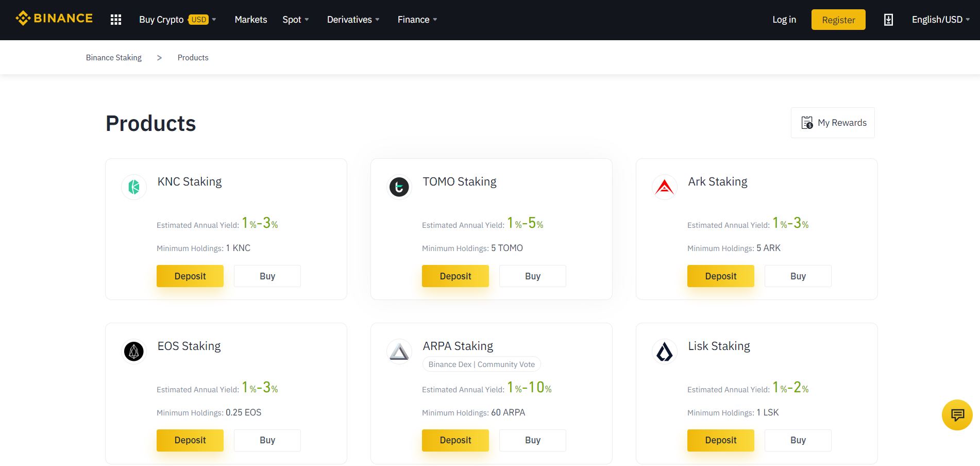The height and width of the screenshot is (466, 980).
Task: Click the Lisk Staking title
Action: (719, 346)
